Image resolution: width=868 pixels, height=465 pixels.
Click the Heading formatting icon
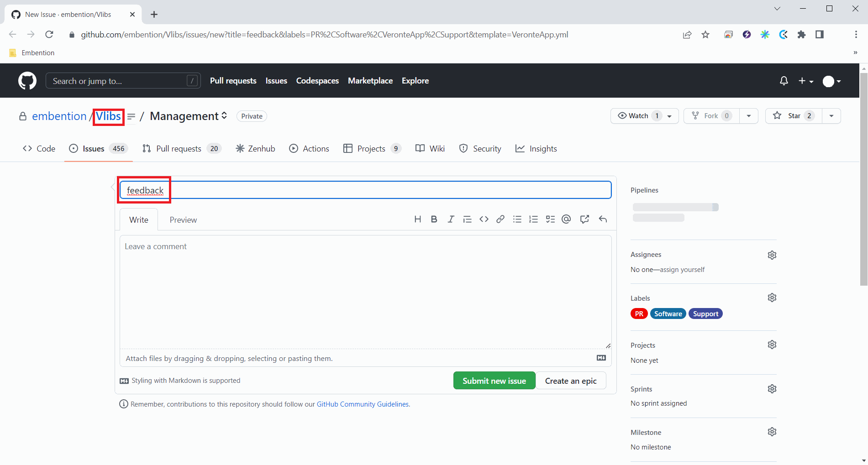(x=417, y=219)
